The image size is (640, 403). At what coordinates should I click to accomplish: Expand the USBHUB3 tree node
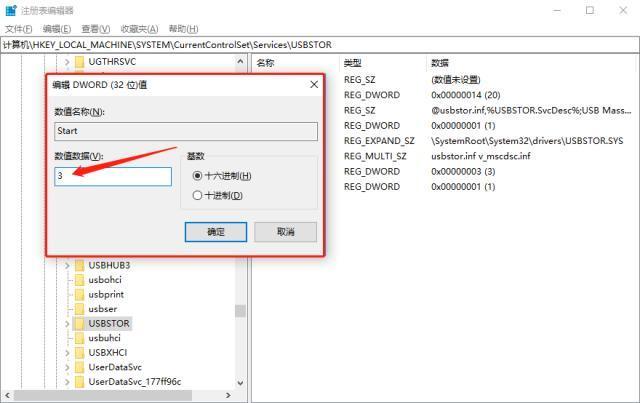pyautogui.click(x=67, y=266)
